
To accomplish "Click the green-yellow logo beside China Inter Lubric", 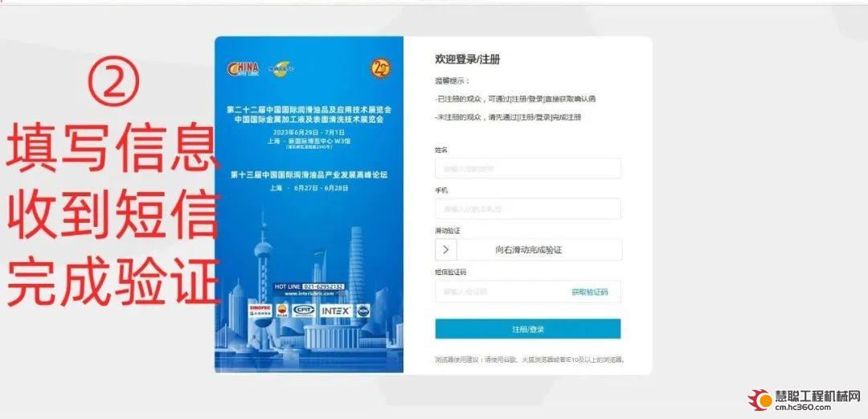I will coord(281,68).
